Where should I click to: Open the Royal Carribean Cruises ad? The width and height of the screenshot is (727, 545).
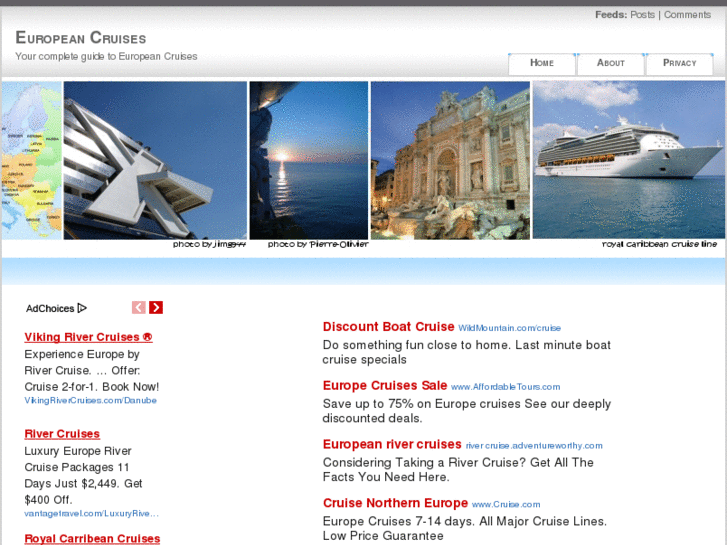click(92, 539)
